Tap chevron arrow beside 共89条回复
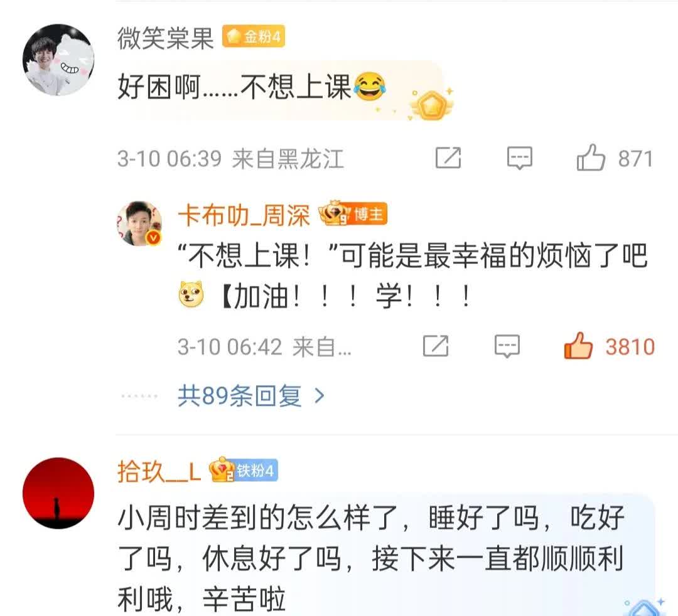Image resolution: width=678 pixels, height=616 pixels. (320, 395)
